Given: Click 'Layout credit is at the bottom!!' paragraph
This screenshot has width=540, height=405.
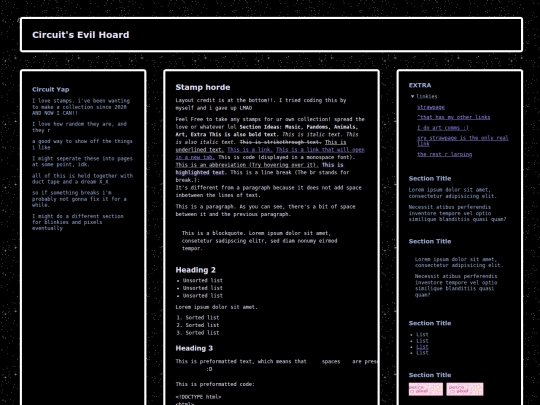Looking at the screenshot, I should coord(261,104).
